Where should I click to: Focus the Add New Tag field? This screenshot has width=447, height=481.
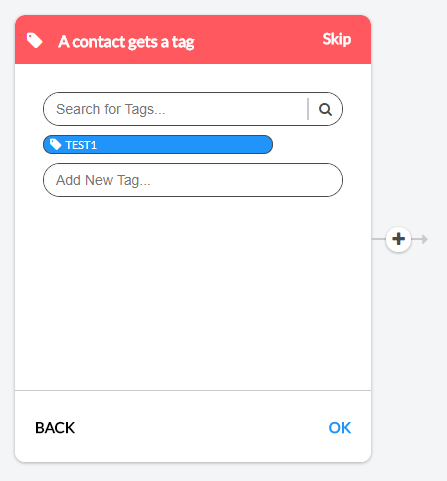tap(193, 180)
